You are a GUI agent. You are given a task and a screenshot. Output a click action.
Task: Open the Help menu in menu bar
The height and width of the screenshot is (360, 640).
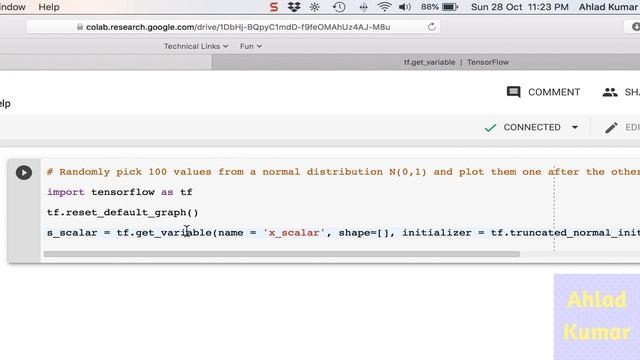click(49, 7)
